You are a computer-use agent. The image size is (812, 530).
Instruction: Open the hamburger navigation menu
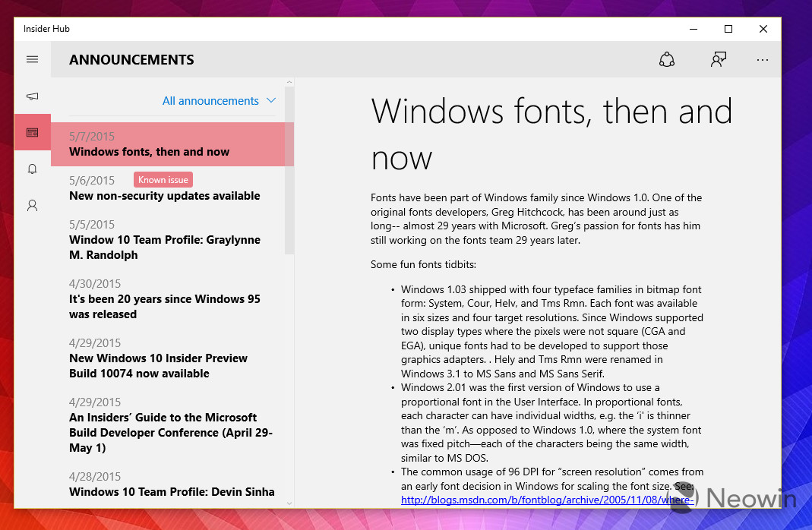32,59
